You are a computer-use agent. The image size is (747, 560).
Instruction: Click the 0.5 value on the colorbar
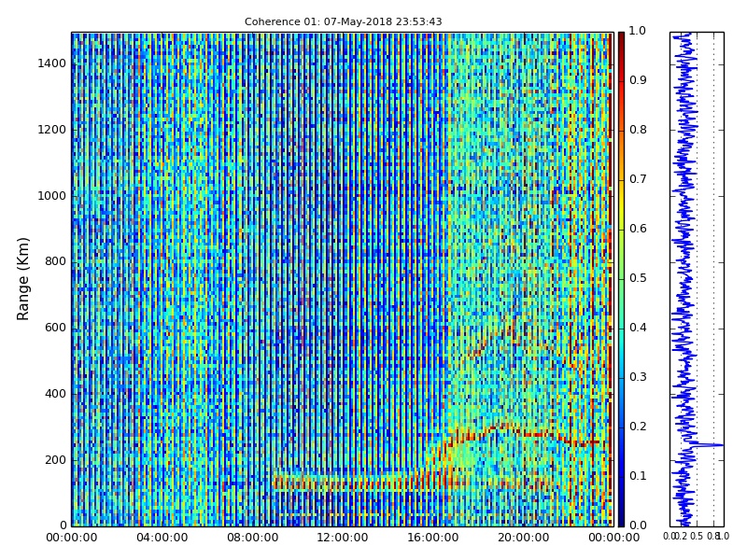(638, 278)
